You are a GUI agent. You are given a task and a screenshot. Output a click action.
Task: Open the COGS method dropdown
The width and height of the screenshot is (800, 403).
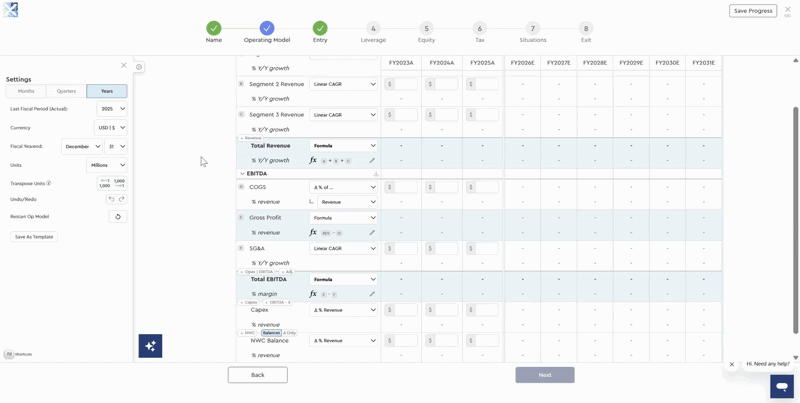coord(343,187)
